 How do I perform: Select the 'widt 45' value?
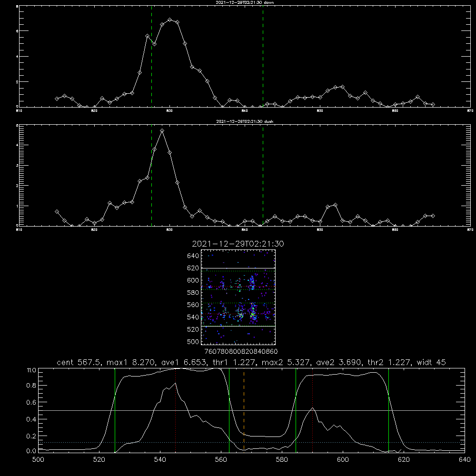(431, 362)
